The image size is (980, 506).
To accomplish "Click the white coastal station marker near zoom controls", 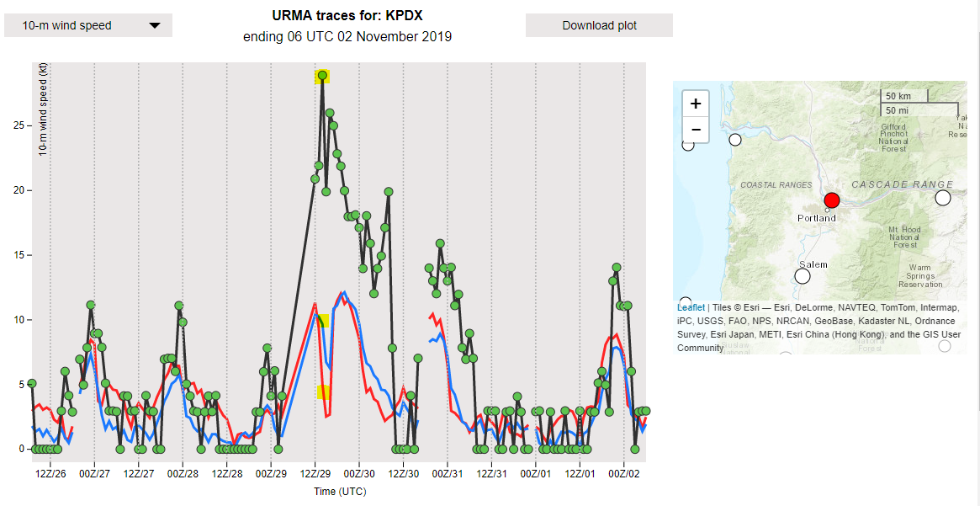I will [x=688, y=145].
